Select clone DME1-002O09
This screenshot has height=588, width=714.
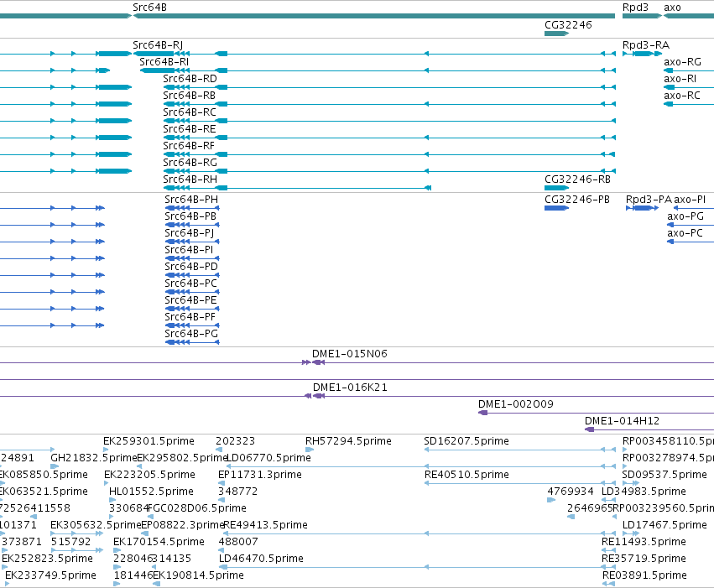[515, 404]
